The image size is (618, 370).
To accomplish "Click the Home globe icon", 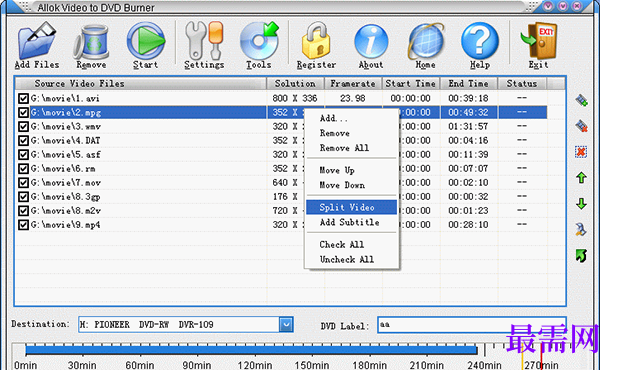I will click(426, 41).
